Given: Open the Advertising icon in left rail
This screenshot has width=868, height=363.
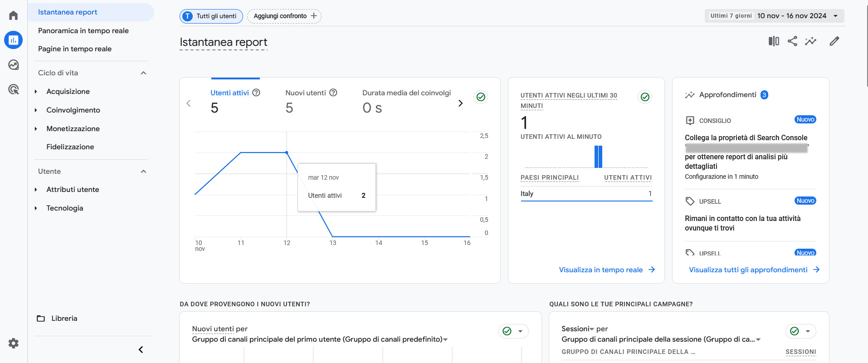Looking at the screenshot, I should tap(14, 89).
